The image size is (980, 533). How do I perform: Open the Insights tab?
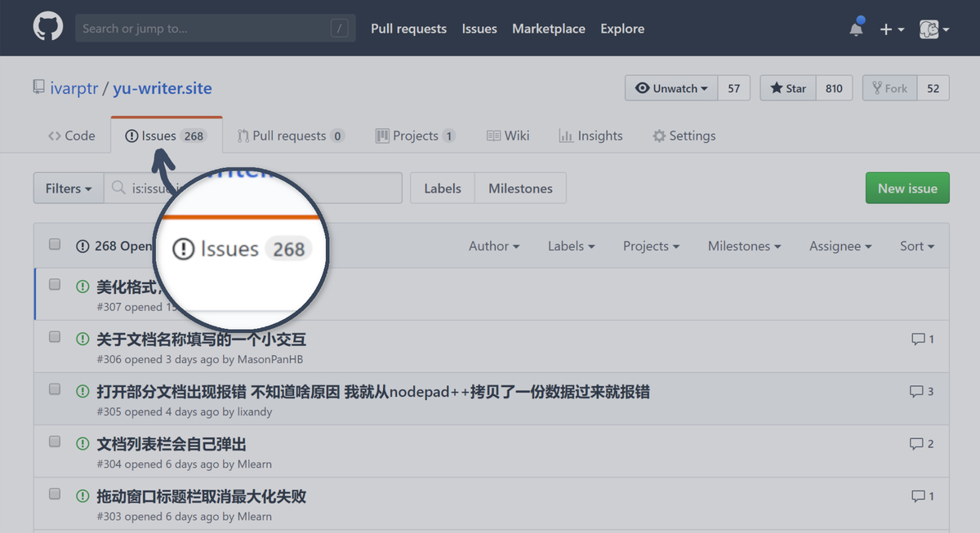[590, 135]
